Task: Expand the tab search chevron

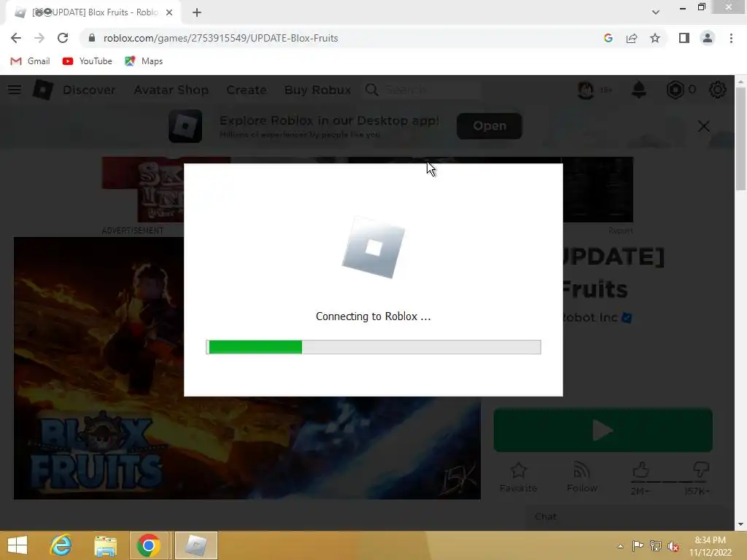Action: click(656, 12)
